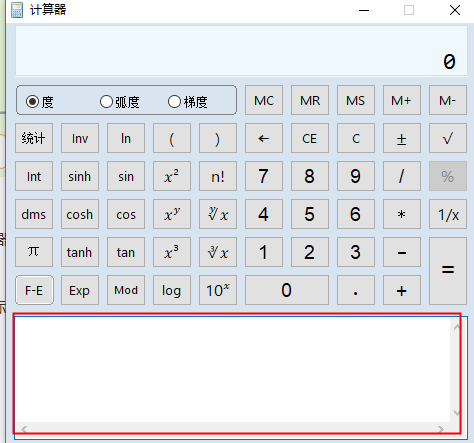
Task: Clear entry with the CE button
Action: tap(310, 138)
